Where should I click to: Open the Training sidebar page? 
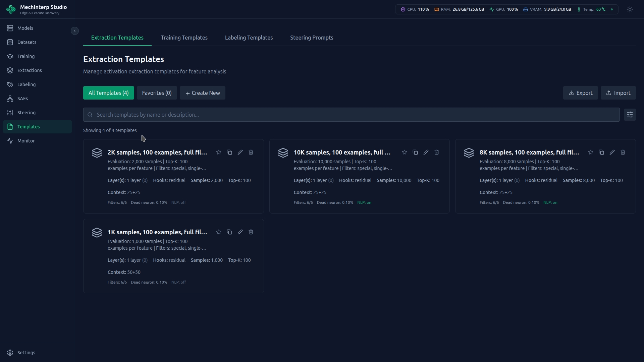pyautogui.click(x=37, y=56)
